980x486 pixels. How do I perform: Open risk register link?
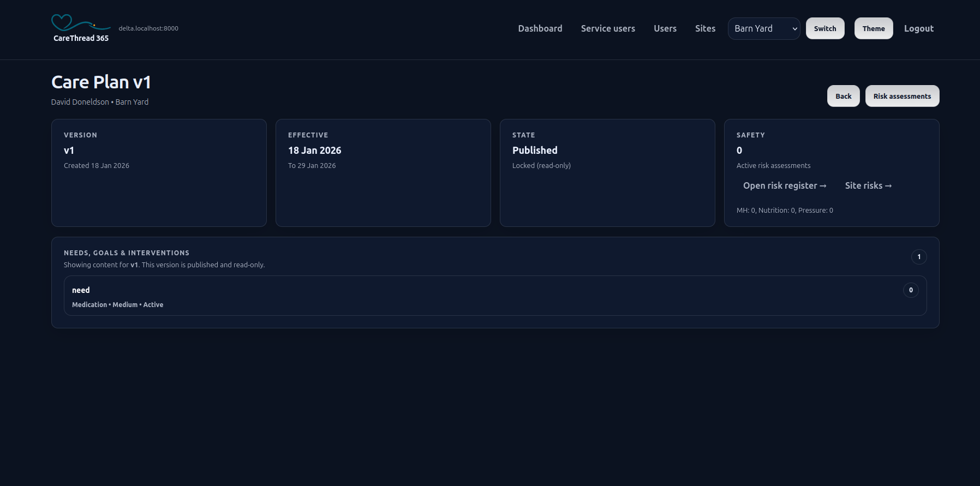(784, 185)
